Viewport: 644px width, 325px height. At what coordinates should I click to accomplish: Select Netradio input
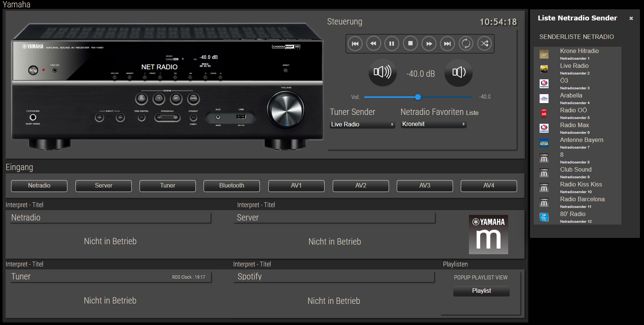39,186
